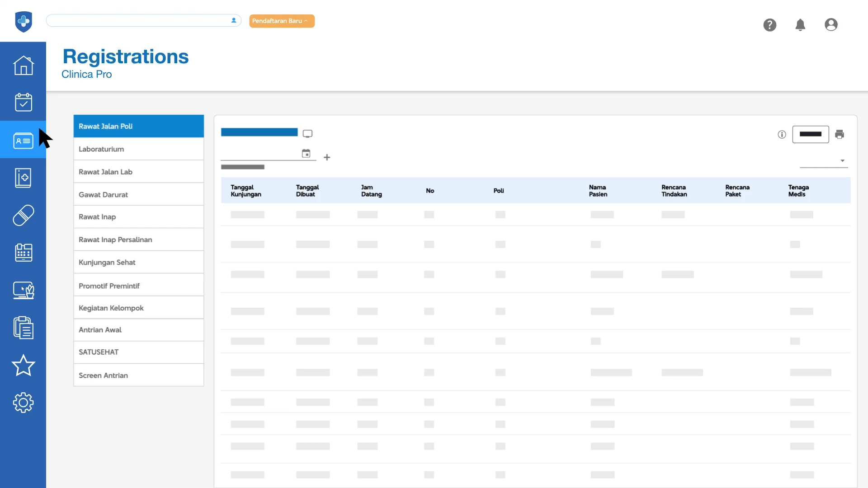Viewport: 868px width, 488px height.
Task: Expand the Pendaftaran Baru dropdown
Action: 281,21
